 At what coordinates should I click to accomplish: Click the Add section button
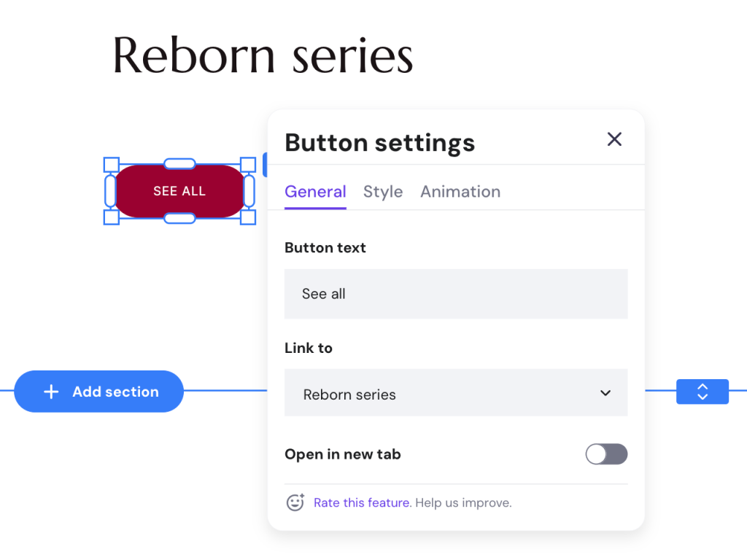tap(99, 392)
